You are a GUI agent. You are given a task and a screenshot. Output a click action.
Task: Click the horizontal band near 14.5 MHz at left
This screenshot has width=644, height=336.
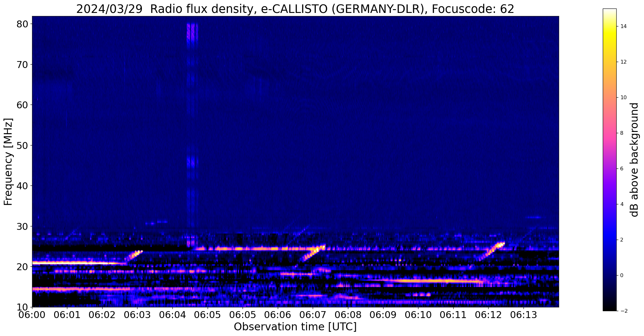point(81,289)
